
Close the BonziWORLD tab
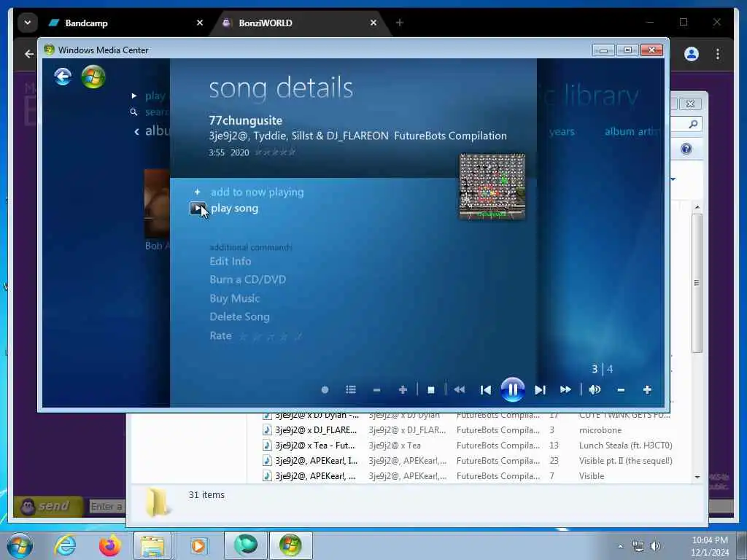373,23
